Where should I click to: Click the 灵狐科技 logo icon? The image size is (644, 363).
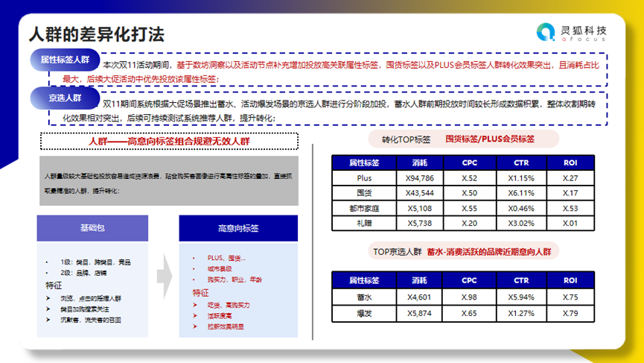pos(546,31)
